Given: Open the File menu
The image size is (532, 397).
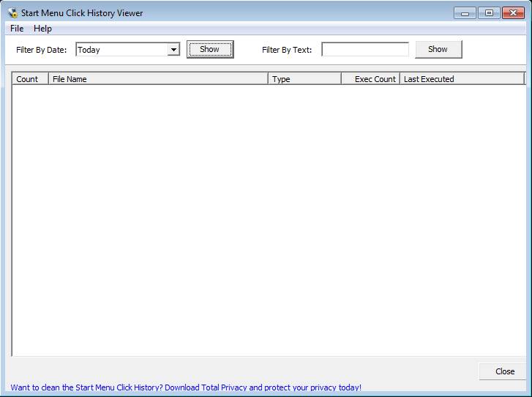Looking at the screenshot, I should (x=17, y=29).
